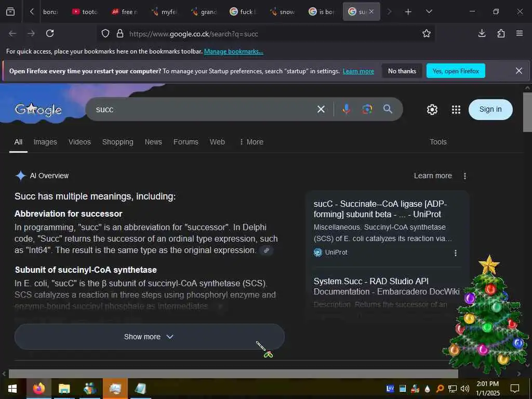Open Google quick settings gear
Viewport: 532px width, 399px height.
pos(432,110)
